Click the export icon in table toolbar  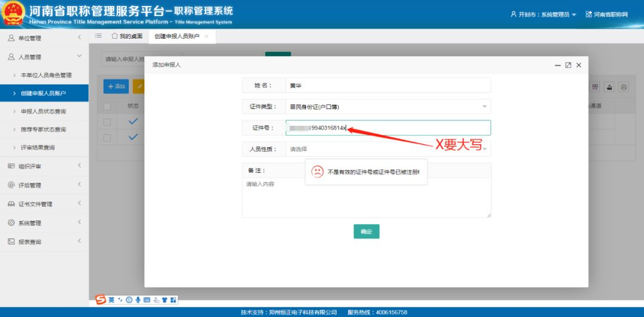(609, 87)
